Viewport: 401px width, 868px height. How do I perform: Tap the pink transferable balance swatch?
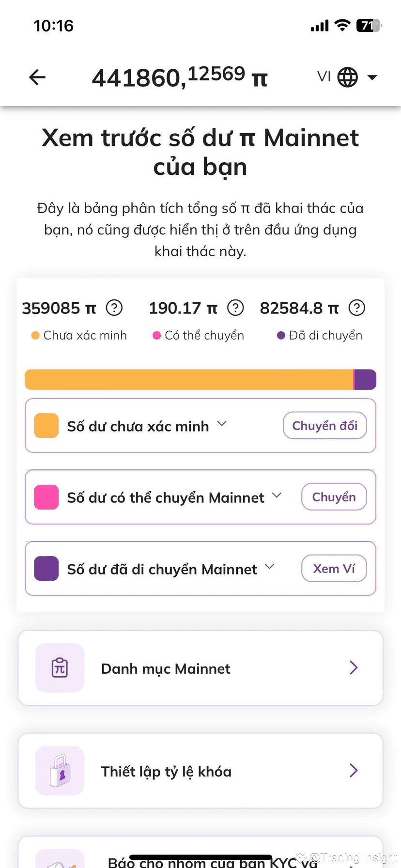click(x=46, y=497)
